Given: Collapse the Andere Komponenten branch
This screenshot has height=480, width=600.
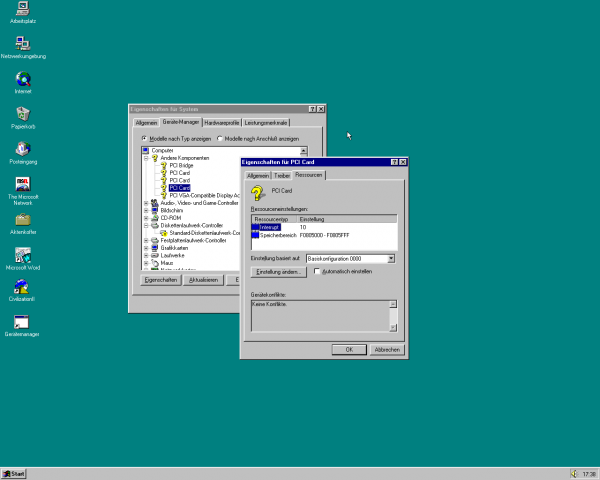Looking at the screenshot, I should pos(146,158).
